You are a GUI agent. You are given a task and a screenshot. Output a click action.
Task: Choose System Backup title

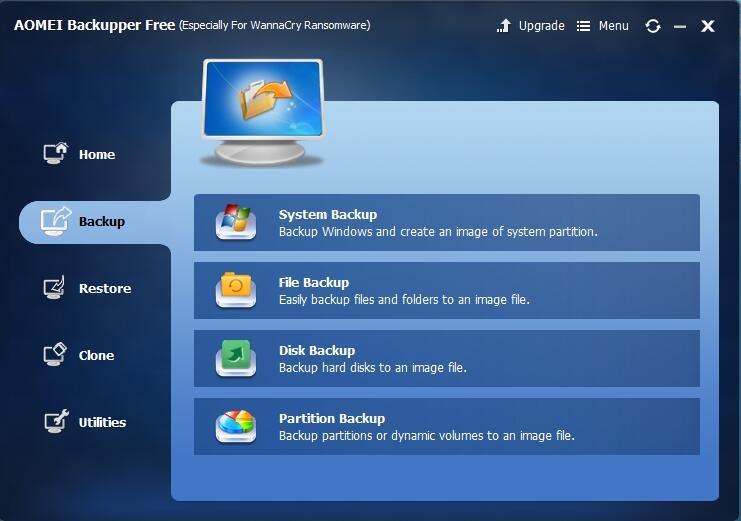pos(328,215)
